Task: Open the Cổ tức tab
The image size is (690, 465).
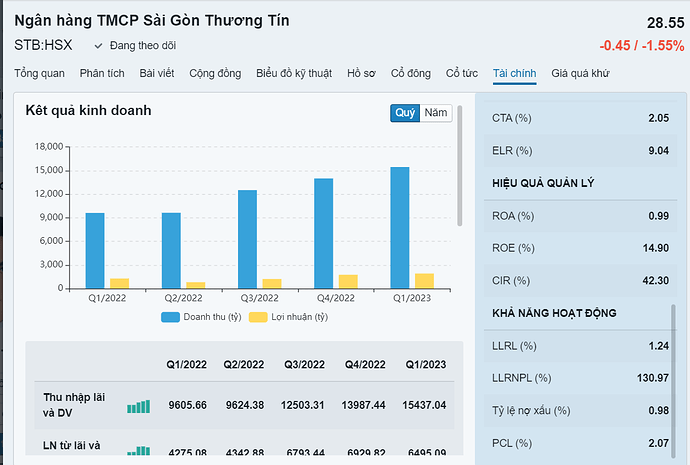Action: coord(462,73)
